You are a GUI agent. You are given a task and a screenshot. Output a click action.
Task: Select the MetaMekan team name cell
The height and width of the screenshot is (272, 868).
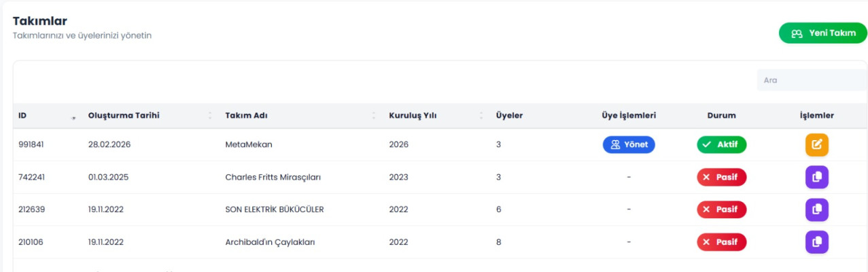(248, 145)
